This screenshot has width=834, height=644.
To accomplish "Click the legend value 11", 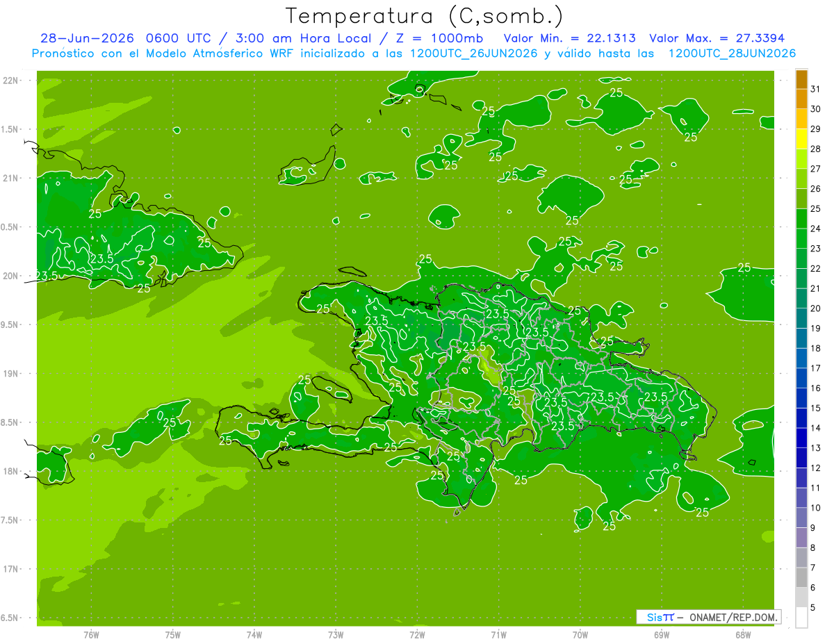I will click(x=815, y=488).
